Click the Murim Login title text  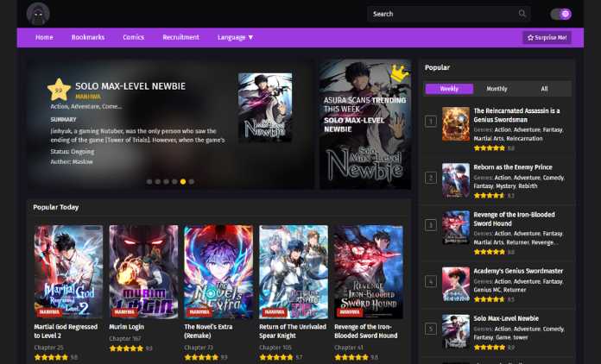click(x=126, y=327)
